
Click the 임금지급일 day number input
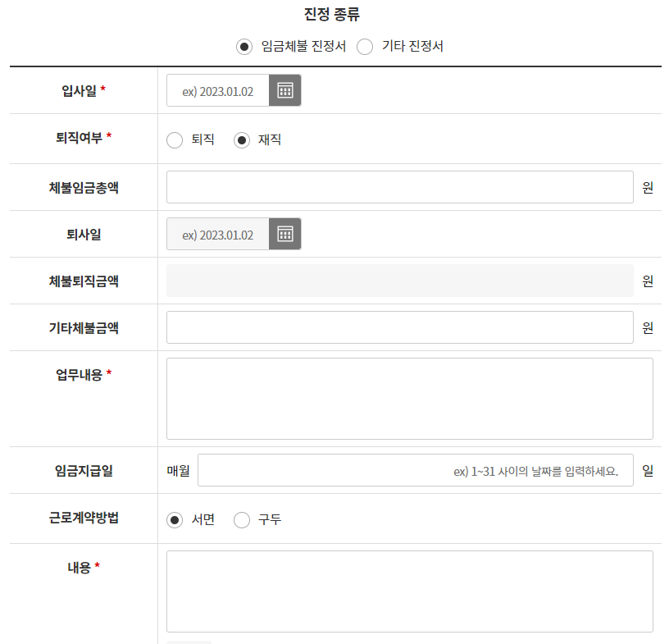coord(418,471)
